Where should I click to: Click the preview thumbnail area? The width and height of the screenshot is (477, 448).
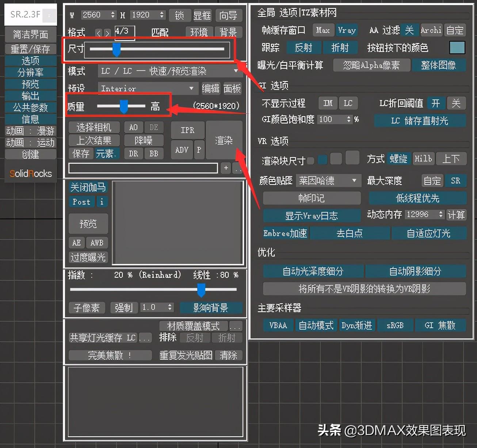pyautogui.click(x=178, y=223)
